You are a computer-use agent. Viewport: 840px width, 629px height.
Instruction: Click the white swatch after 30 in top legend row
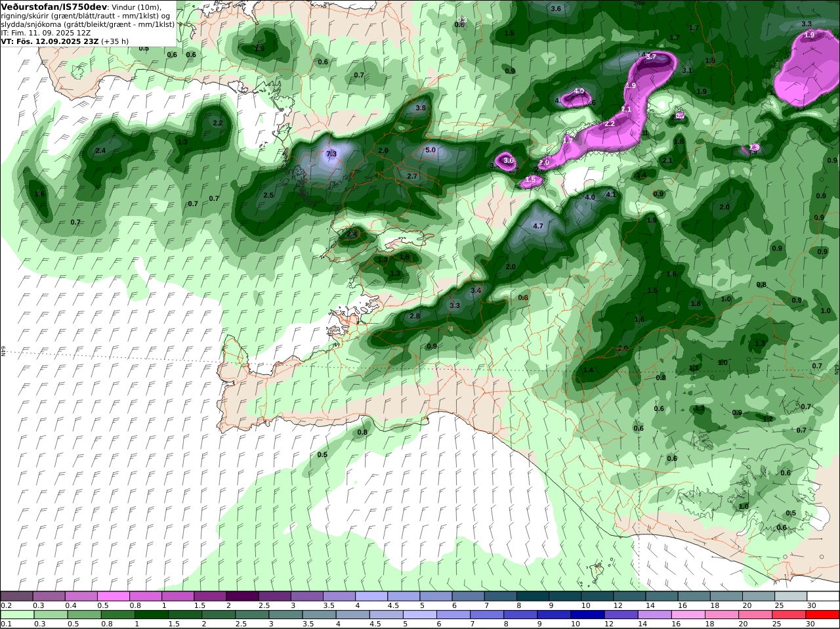point(824,596)
